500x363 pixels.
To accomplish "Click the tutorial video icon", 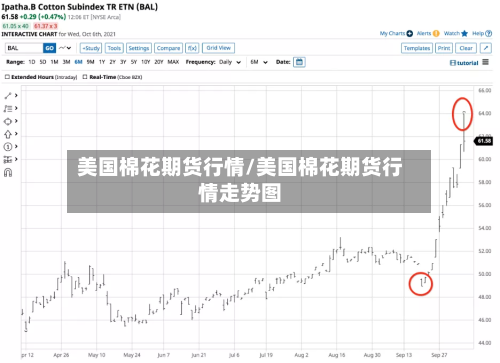I will (x=453, y=63).
